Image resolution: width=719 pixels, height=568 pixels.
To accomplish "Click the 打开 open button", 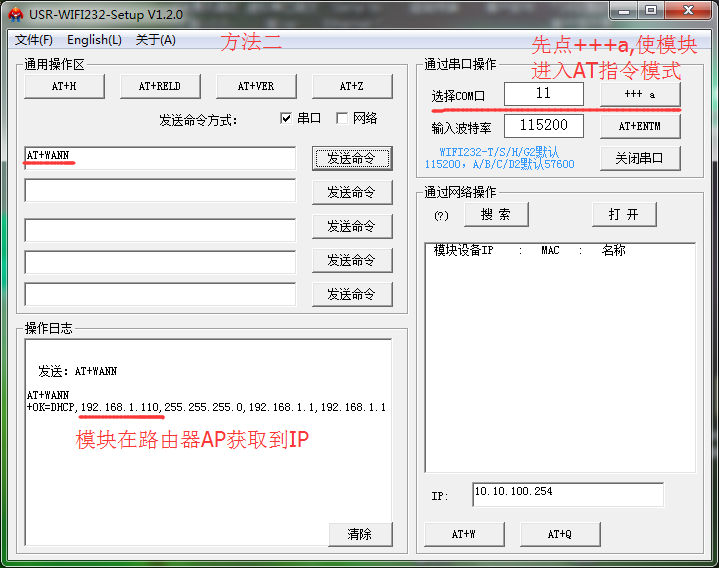I will pyautogui.click(x=624, y=215).
